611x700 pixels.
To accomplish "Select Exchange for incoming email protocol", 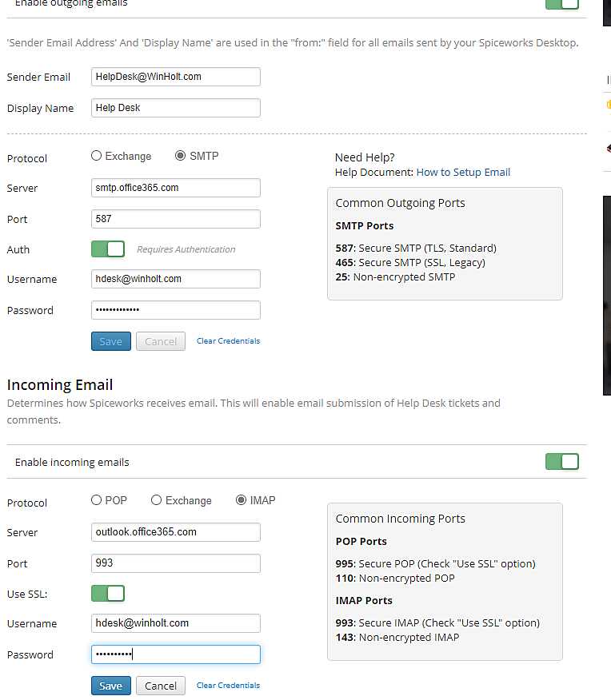I will 156,499.
